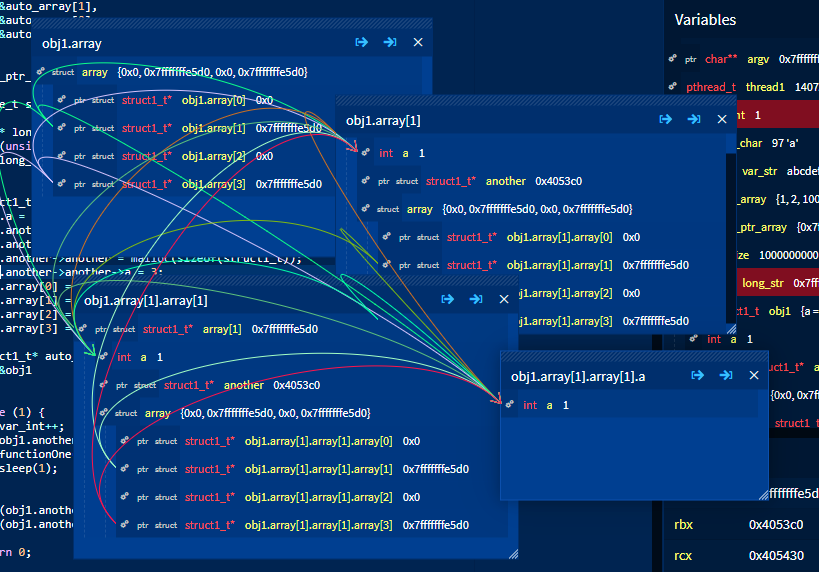Click the pin-to-end arrow in obj1.array[1].array[1].a panel
This screenshot has height=572, width=819.
726,375
